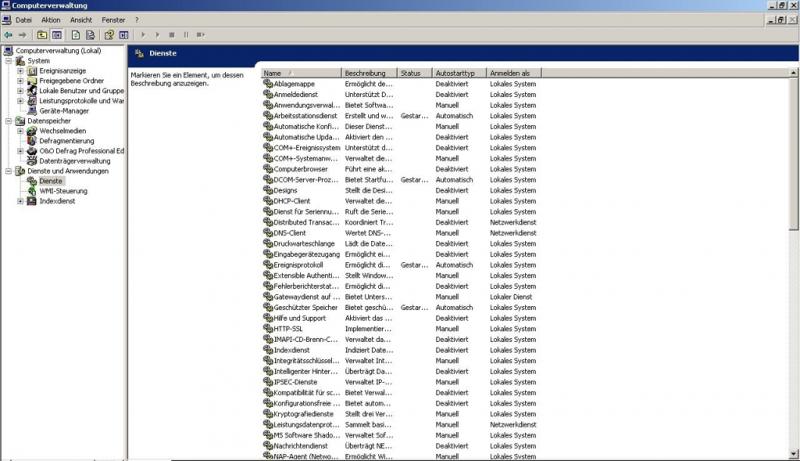
Task: Collapse the Datenspeicher tree node
Action: point(8,121)
